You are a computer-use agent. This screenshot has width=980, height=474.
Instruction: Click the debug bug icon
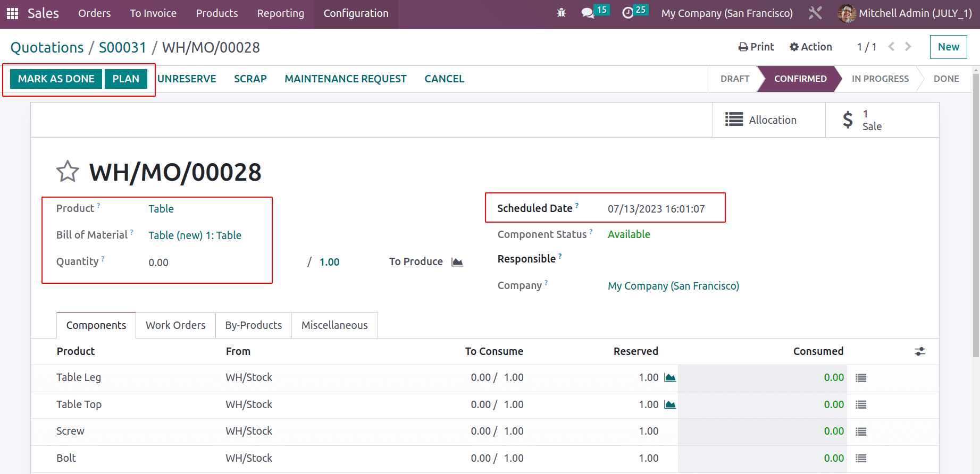point(562,13)
